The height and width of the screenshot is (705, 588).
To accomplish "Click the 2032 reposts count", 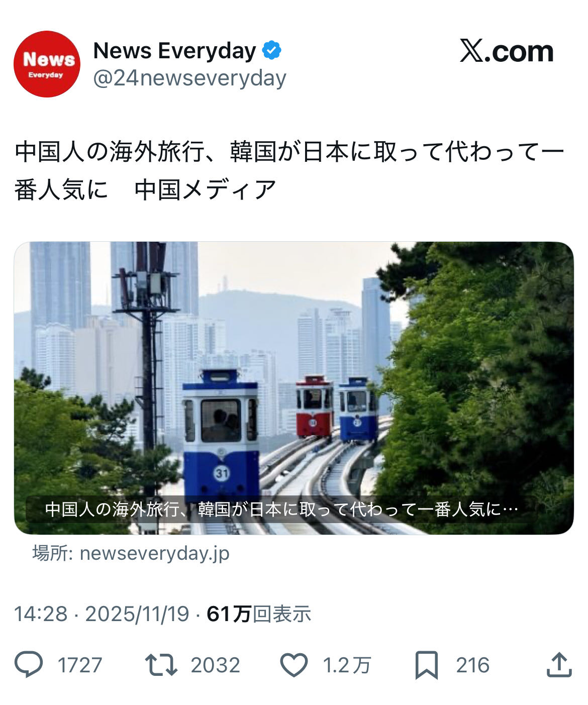I will click(x=215, y=665).
